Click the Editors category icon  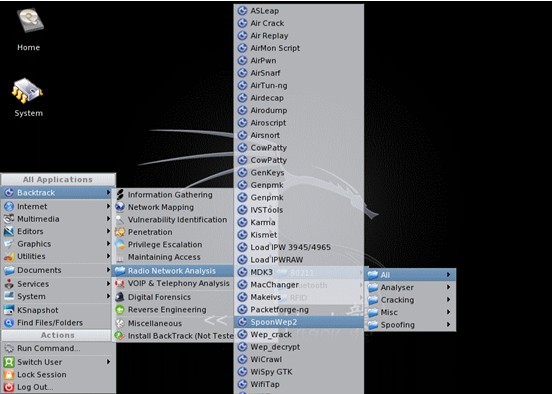[x=9, y=231]
